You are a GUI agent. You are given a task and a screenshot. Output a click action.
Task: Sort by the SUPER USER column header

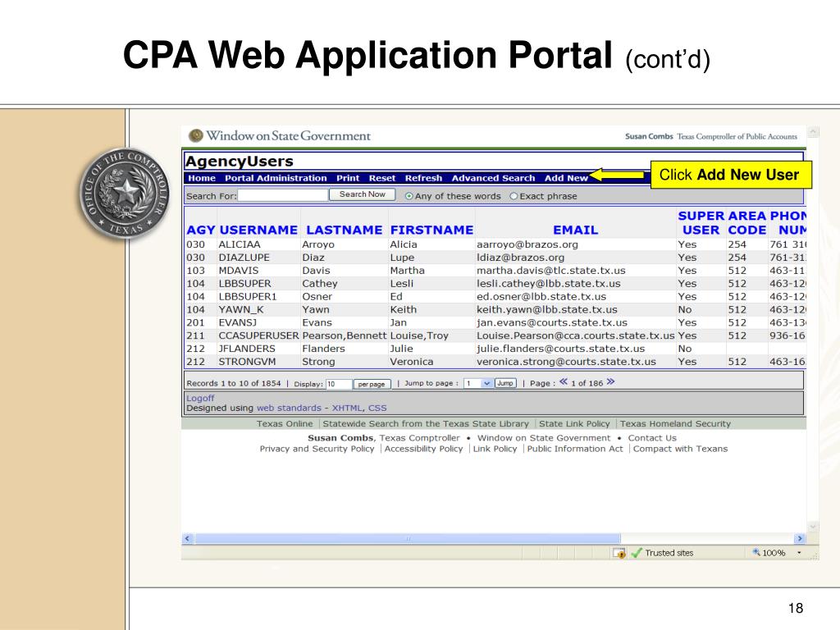pos(701,223)
